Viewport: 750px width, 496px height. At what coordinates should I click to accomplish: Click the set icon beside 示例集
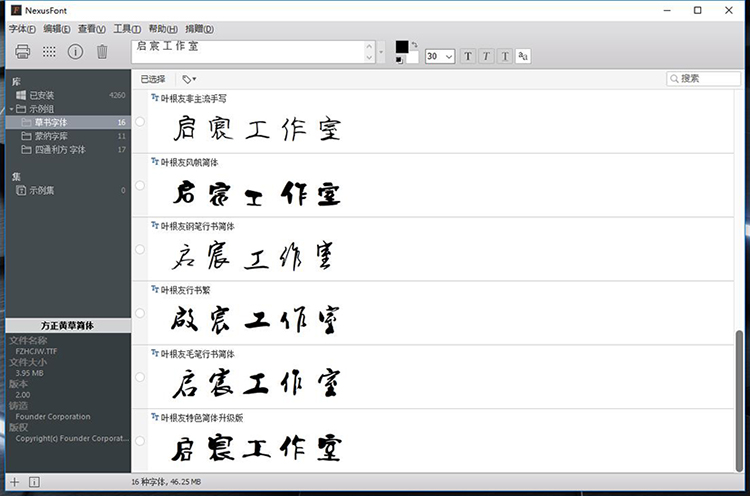tap(21, 190)
